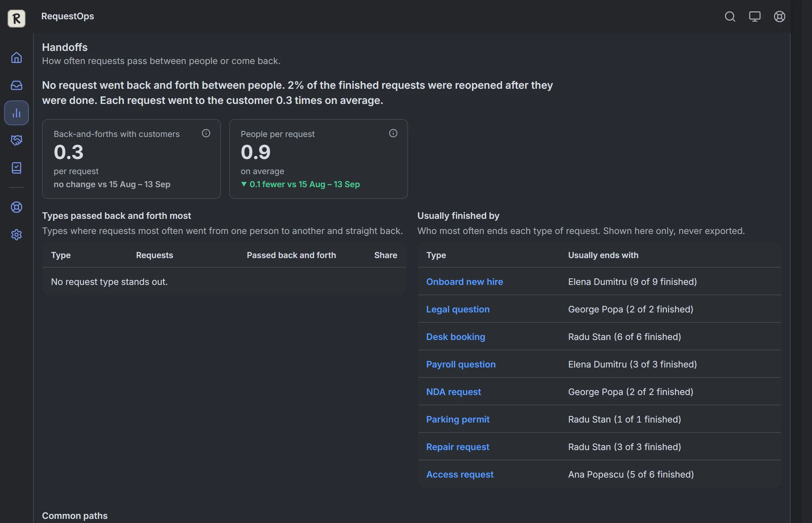Viewport: 812px width, 523px height.
Task: Open the Legal question link
Action: point(458,309)
